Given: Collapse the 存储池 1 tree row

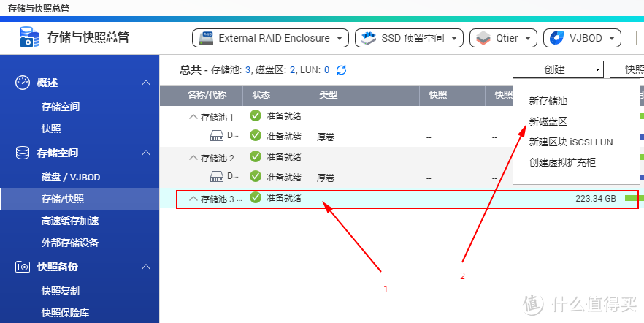Looking at the screenshot, I should 193,117.
